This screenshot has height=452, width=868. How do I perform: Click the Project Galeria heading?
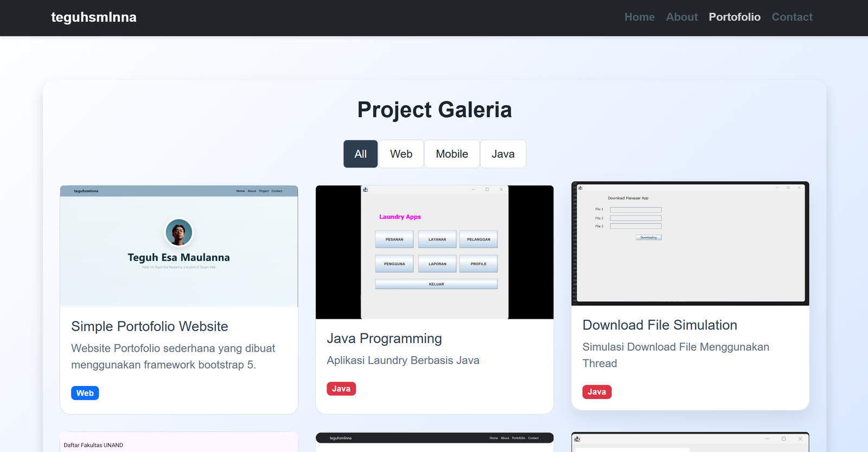click(434, 110)
